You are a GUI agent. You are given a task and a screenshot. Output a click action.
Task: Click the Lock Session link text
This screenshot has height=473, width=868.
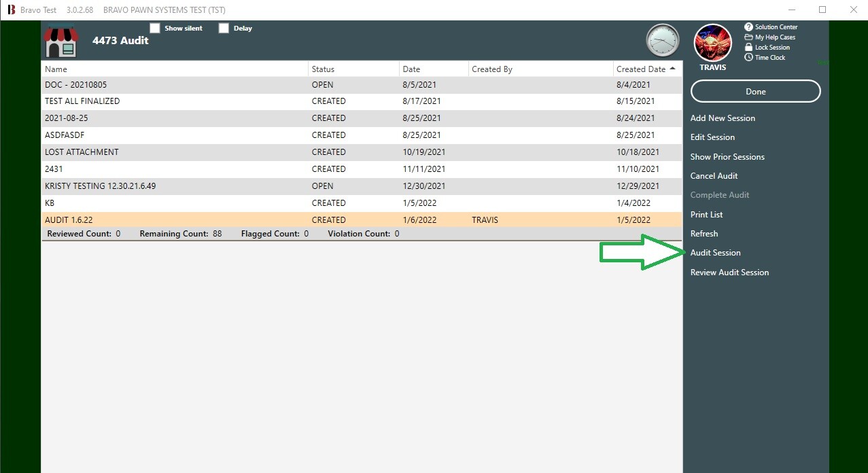click(x=772, y=48)
